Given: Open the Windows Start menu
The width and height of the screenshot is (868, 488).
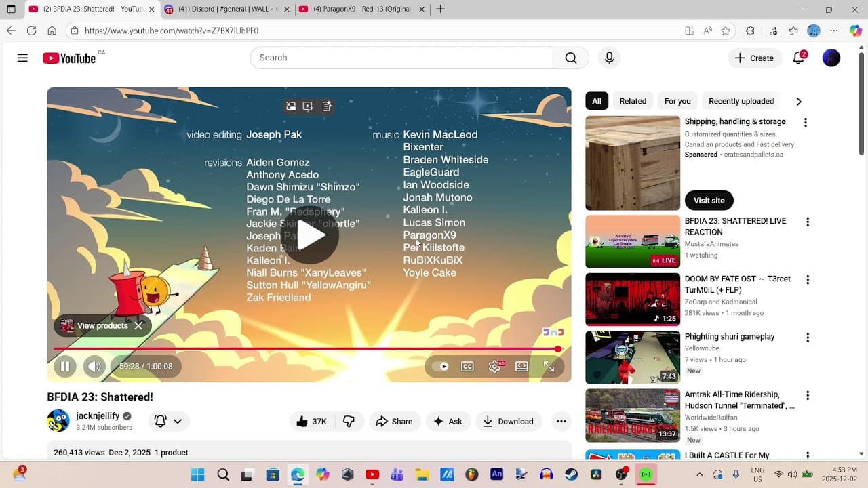Looking at the screenshot, I should click(x=198, y=474).
